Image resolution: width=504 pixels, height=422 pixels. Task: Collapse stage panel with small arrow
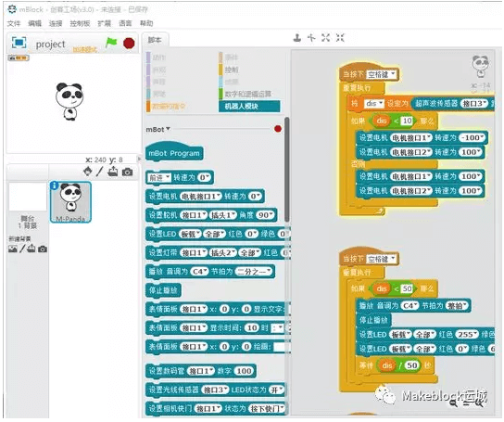click(x=139, y=159)
